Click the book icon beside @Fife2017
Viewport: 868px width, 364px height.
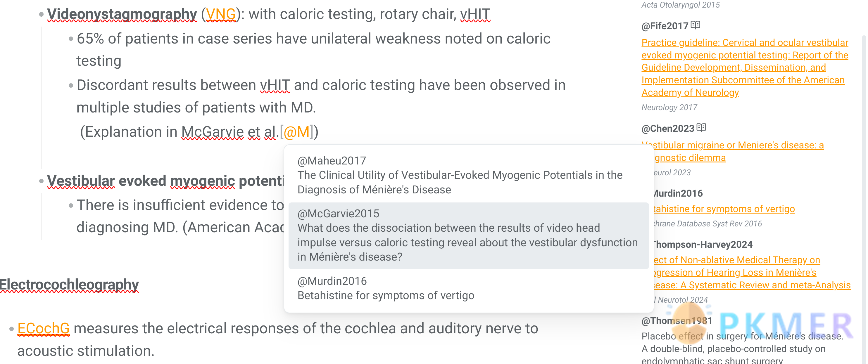coord(695,25)
